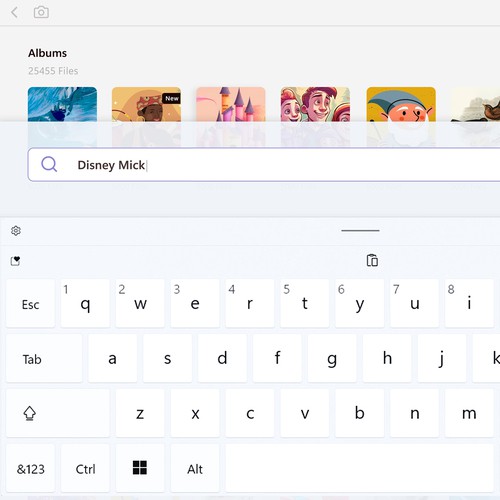Go back with the left arrow icon
This screenshot has width=500, height=500.
tap(14, 13)
